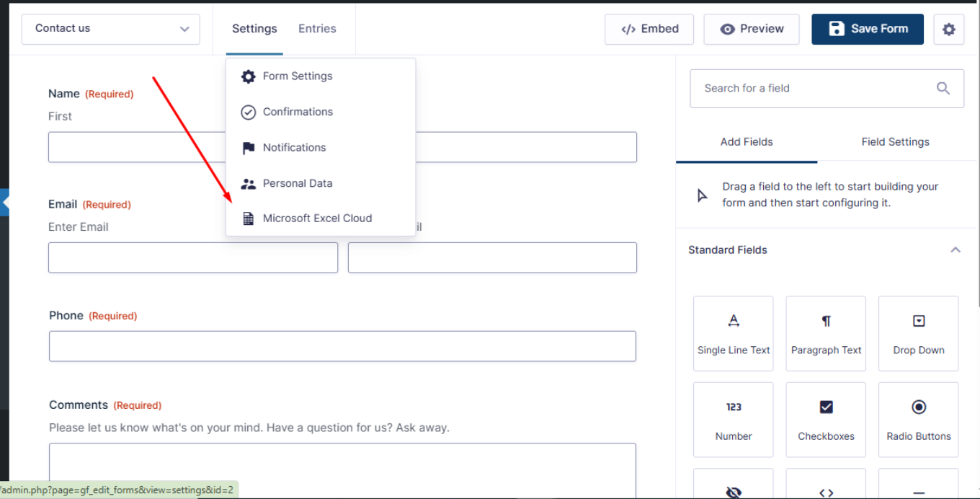This screenshot has width=980, height=499.
Task: Click the Settings tab
Action: pyautogui.click(x=254, y=29)
